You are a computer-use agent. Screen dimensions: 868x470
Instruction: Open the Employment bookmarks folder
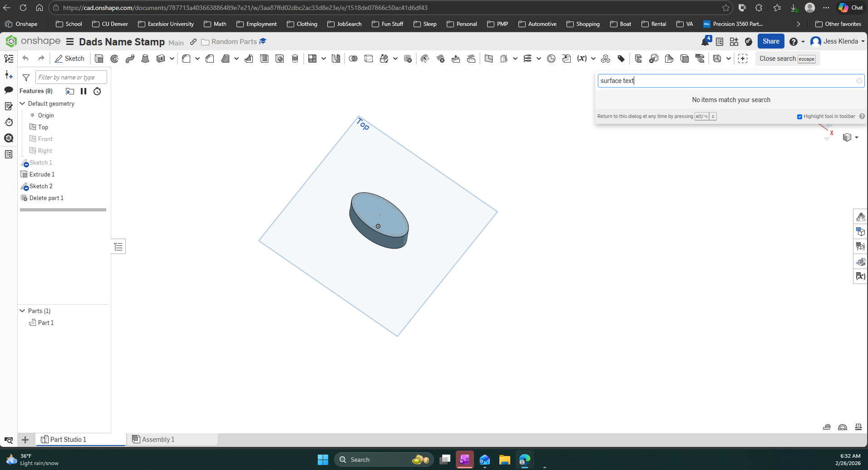pyautogui.click(x=256, y=24)
